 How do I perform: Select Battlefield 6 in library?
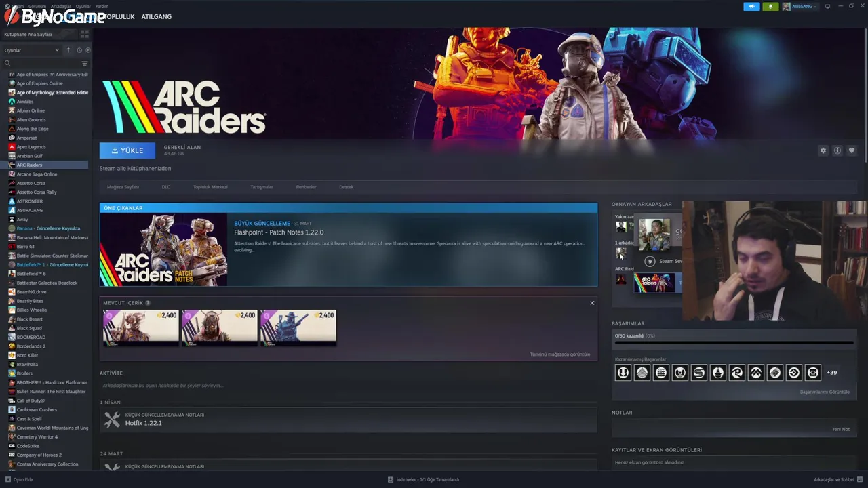[x=31, y=274]
